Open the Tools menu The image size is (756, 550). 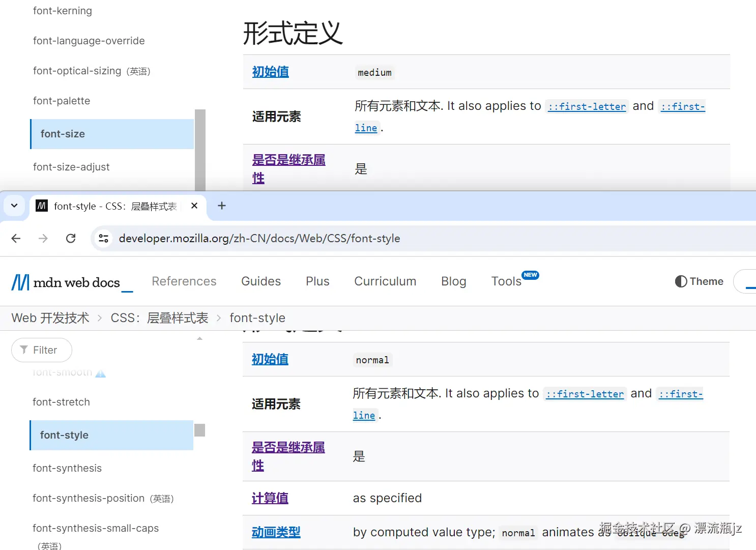(506, 281)
